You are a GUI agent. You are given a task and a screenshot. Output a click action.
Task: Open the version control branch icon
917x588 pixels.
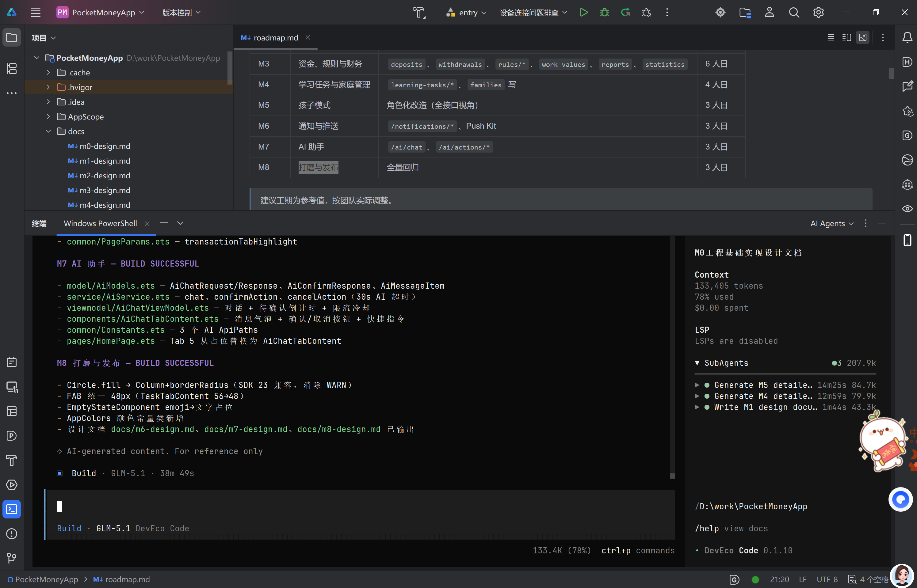(12, 558)
